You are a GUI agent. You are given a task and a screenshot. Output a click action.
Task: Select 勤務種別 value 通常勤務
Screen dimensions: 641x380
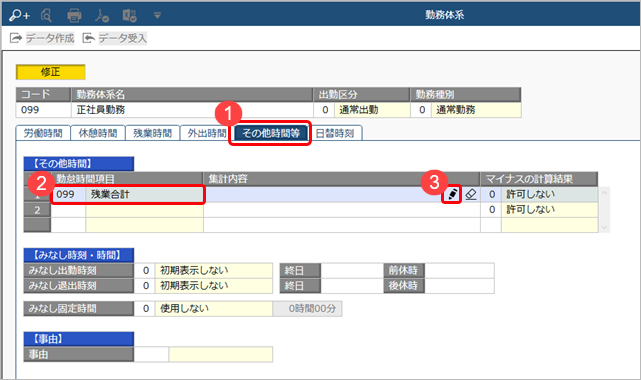coord(476,110)
